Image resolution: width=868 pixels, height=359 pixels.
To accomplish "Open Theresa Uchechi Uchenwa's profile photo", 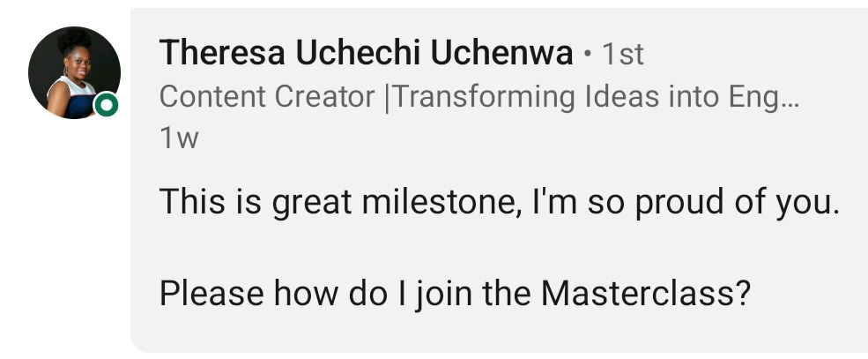I will (x=74, y=72).
